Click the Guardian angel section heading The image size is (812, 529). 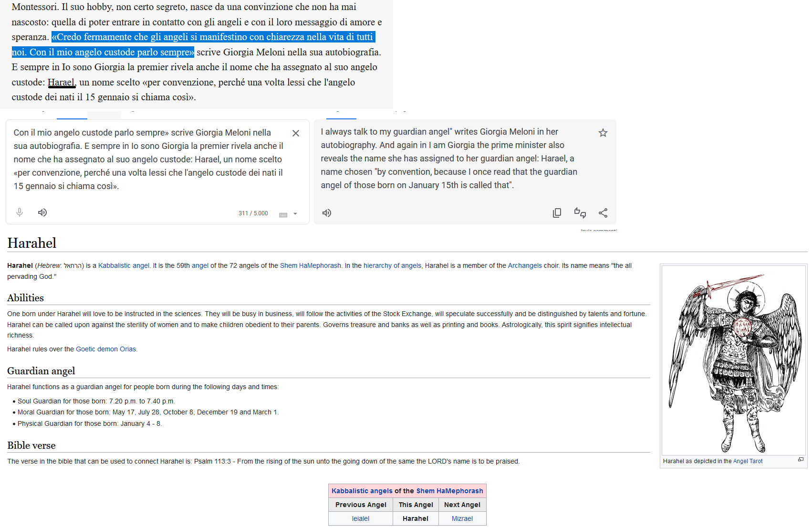(x=41, y=371)
